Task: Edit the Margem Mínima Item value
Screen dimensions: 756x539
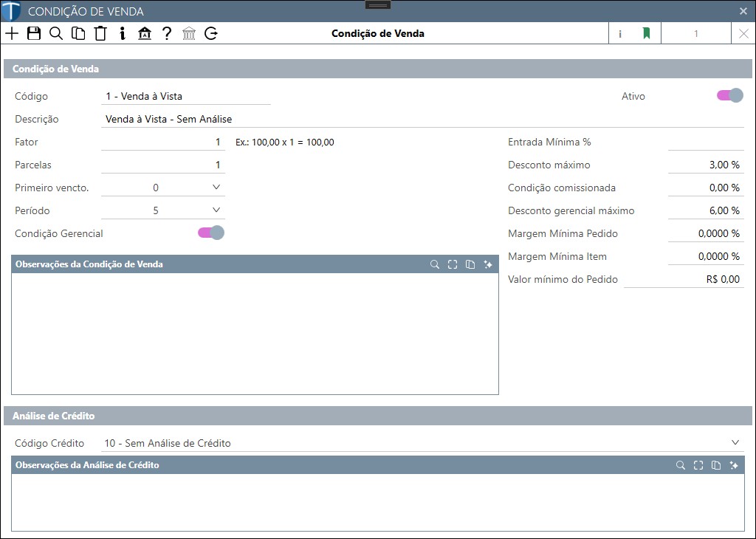Action: pyautogui.click(x=706, y=256)
